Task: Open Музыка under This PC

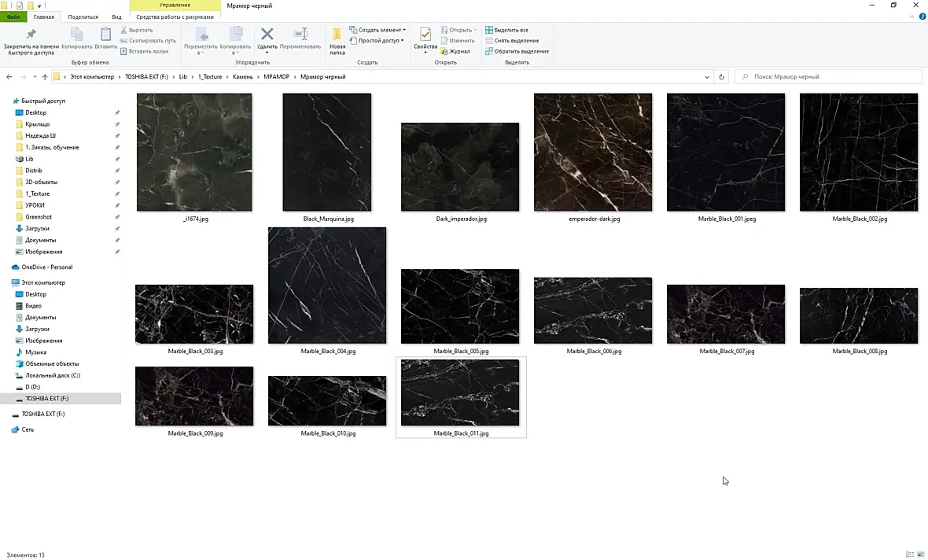Action: point(35,352)
